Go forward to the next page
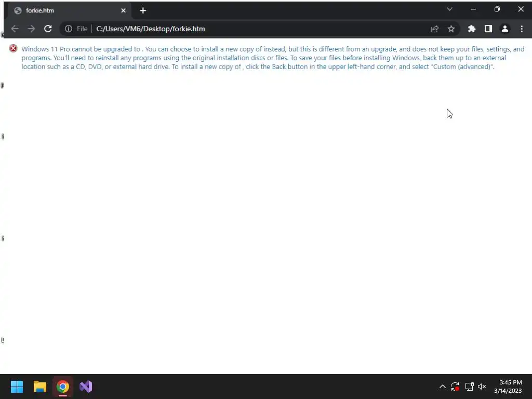This screenshot has width=532, height=399. [x=31, y=29]
